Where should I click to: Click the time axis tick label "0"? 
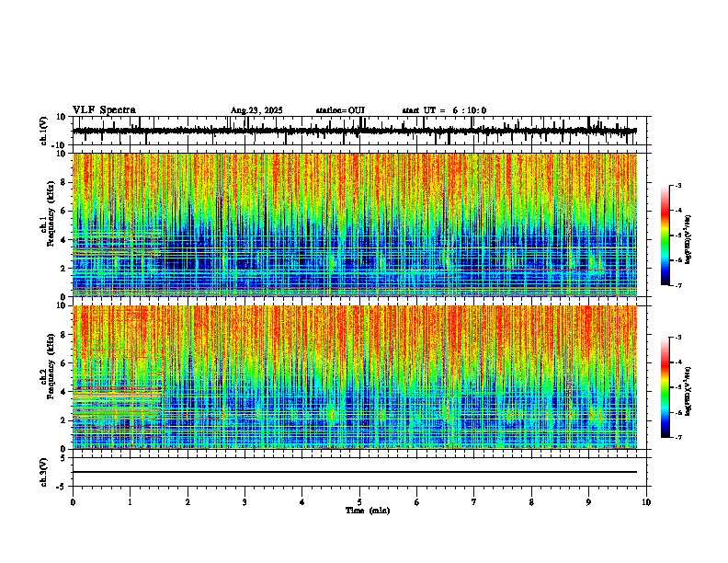tap(73, 502)
